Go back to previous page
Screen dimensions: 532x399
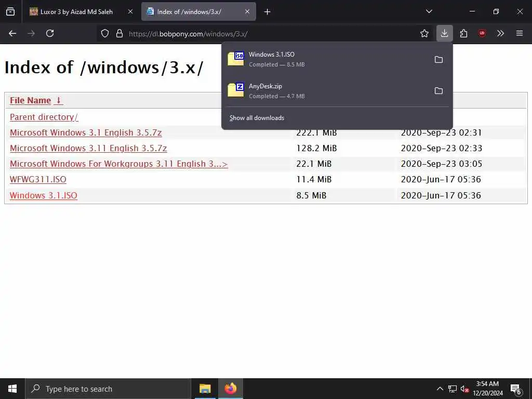point(12,33)
